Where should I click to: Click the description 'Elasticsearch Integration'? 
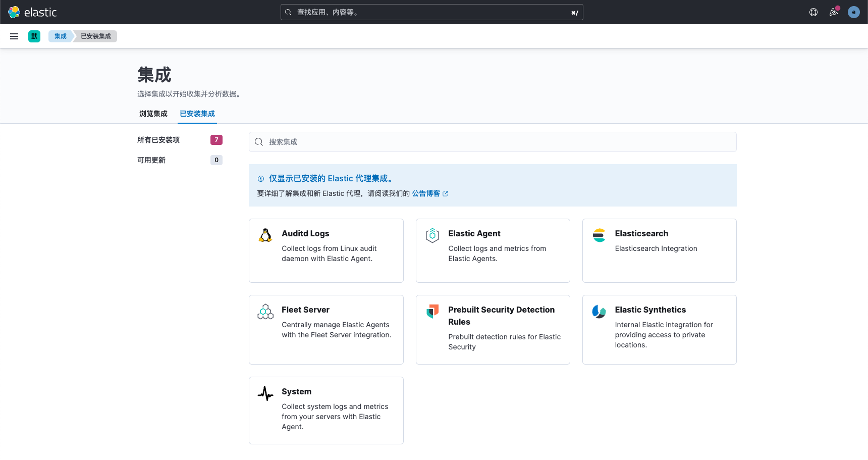tap(656, 248)
